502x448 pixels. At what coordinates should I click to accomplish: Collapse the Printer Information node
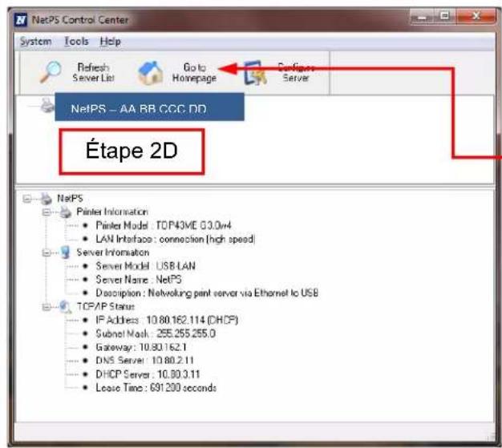47,212
